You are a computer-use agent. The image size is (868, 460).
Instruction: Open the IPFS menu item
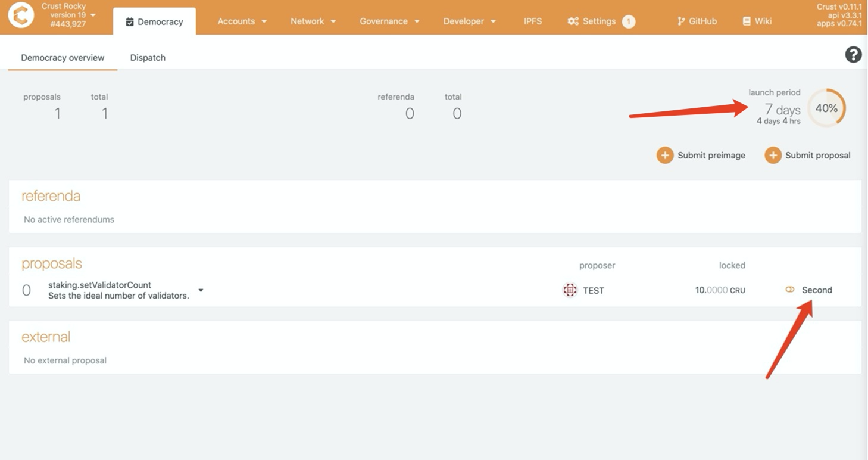pyautogui.click(x=533, y=21)
